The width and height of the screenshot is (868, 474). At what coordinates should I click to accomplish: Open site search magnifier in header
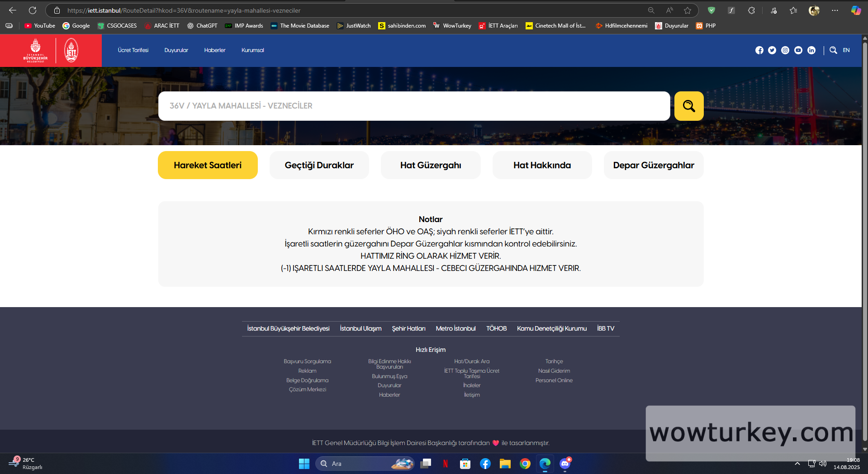(x=833, y=50)
